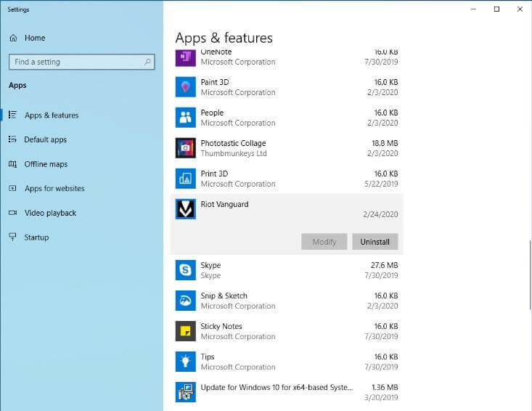The height and width of the screenshot is (411, 532).
Task: Click the Riot Vanguard logo icon
Action: pyautogui.click(x=186, y=209)
